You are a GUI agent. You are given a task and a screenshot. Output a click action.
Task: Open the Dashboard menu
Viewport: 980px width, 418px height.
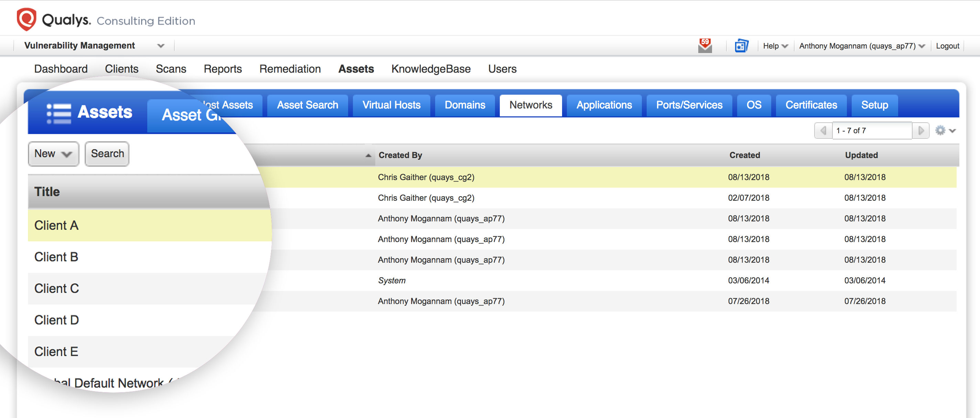(61, 69)
